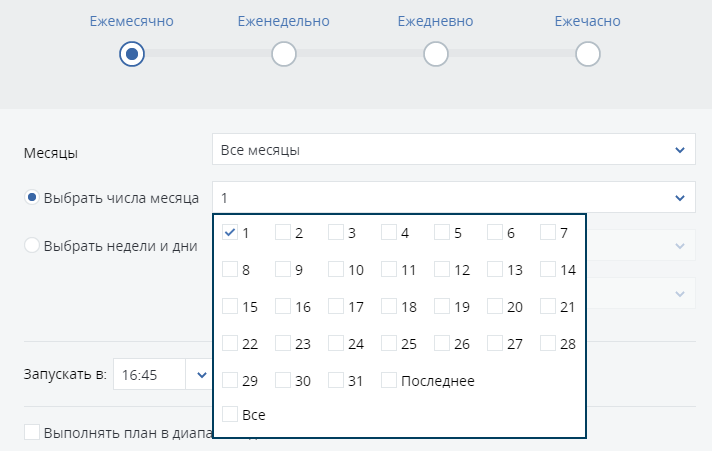Screen dimensions: 712x451
Task: Enable Выполнять план в диапазоне checkbox
Action: [x=32, y=433]
